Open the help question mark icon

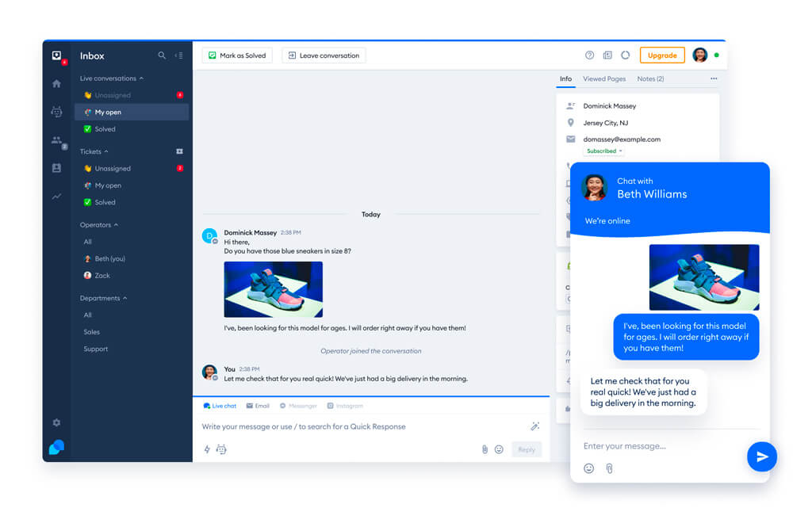click(589, 55)
